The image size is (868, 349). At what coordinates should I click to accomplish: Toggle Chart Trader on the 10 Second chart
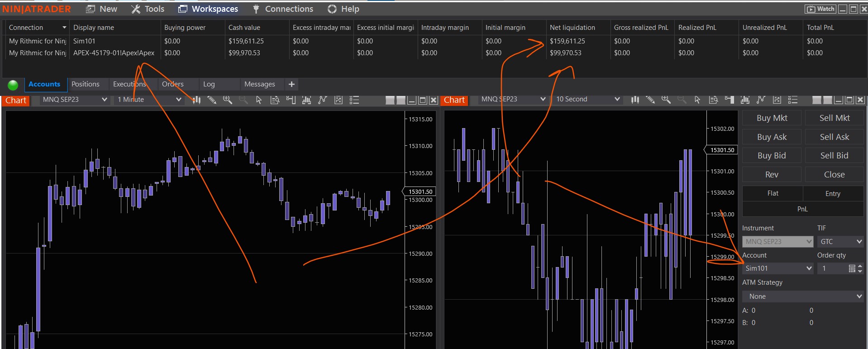[x=729, y=99]
